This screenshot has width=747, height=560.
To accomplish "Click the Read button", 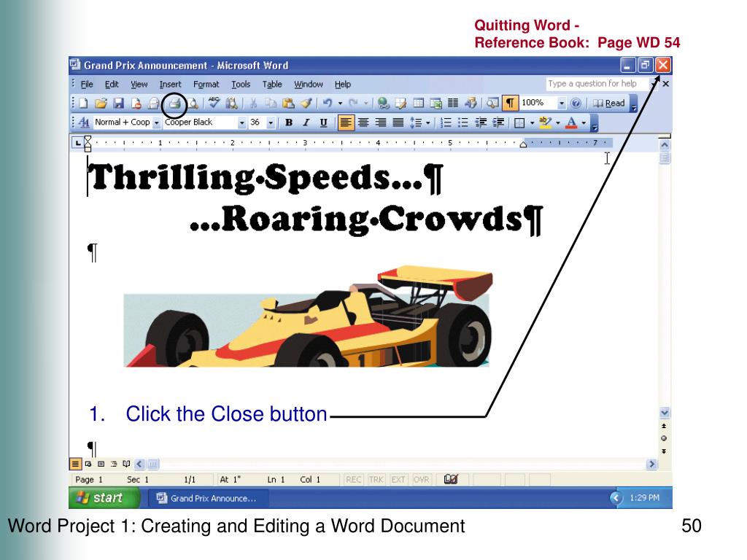I will [x=608, y=103].
